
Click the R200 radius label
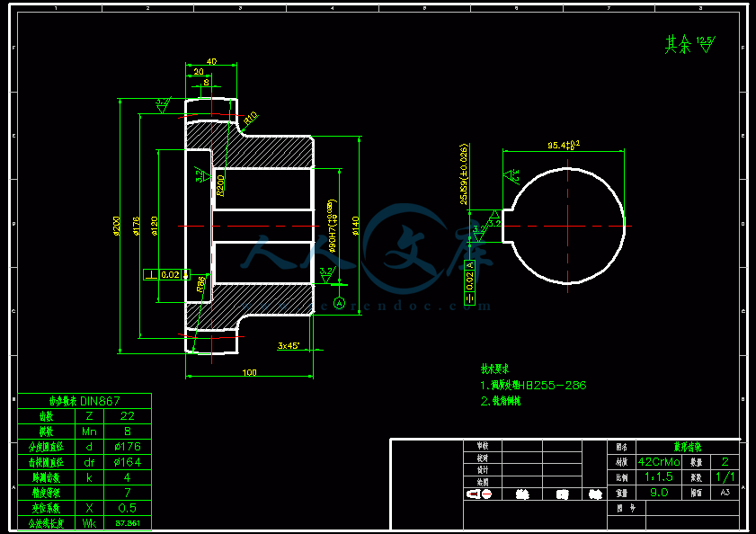(220, 185)
